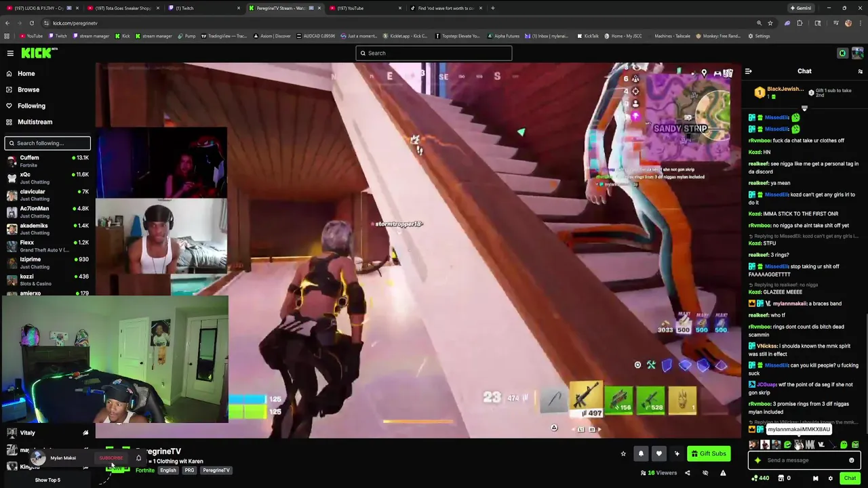Switch to the Twitch browser tab
This screenshot has height=488, width=868.
pos(203,8)
